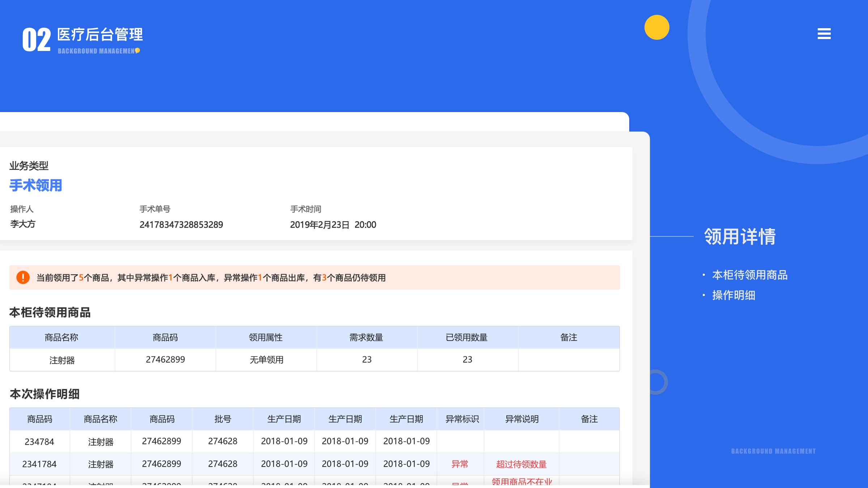Click the 异常标识 column header
The image size is (868, 488).
(x=462, y=419)
